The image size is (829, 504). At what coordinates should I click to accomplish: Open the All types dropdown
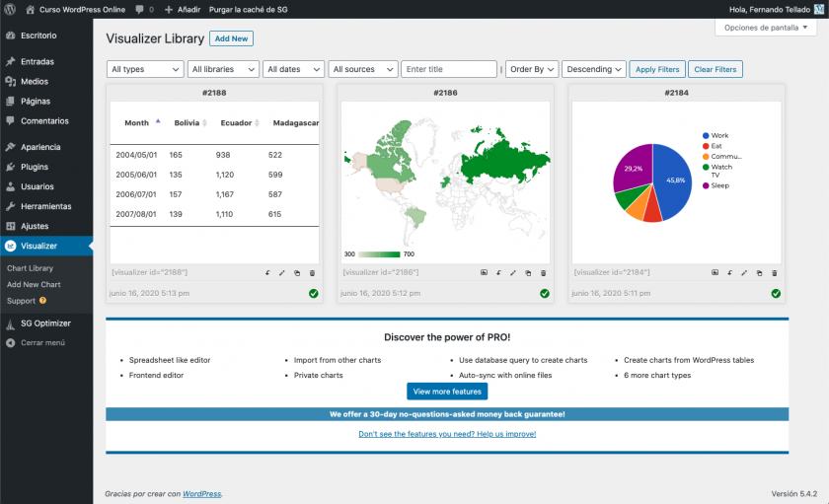145,69
